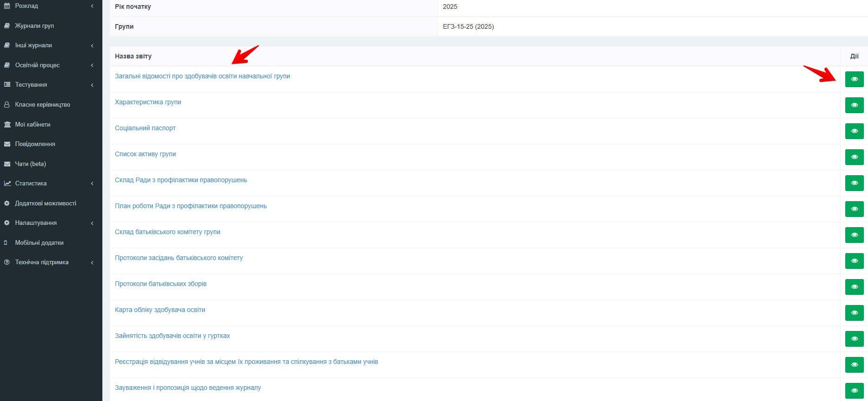
Task: Open the envelope icon next to Повідомлення
Action: (x=7, y=144)
